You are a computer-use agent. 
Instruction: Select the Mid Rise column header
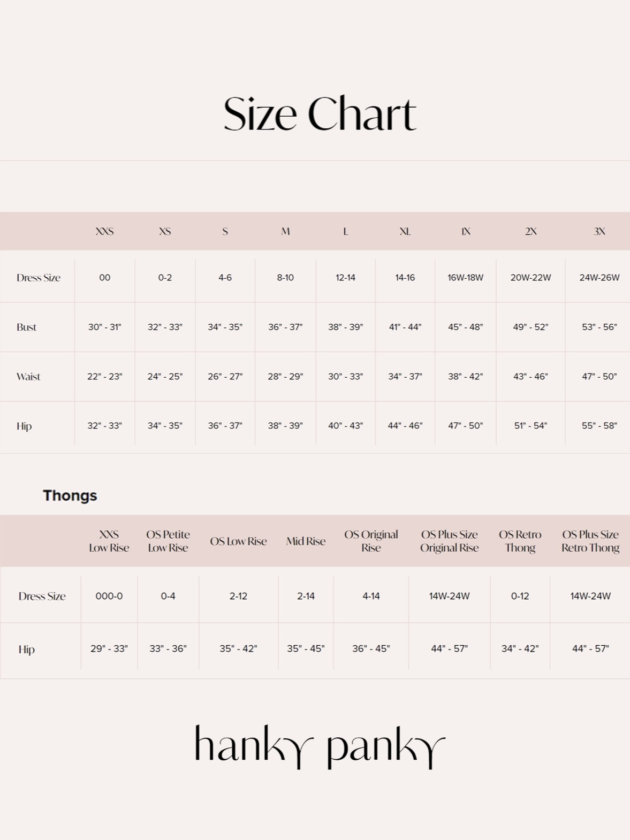pos(306,541)
